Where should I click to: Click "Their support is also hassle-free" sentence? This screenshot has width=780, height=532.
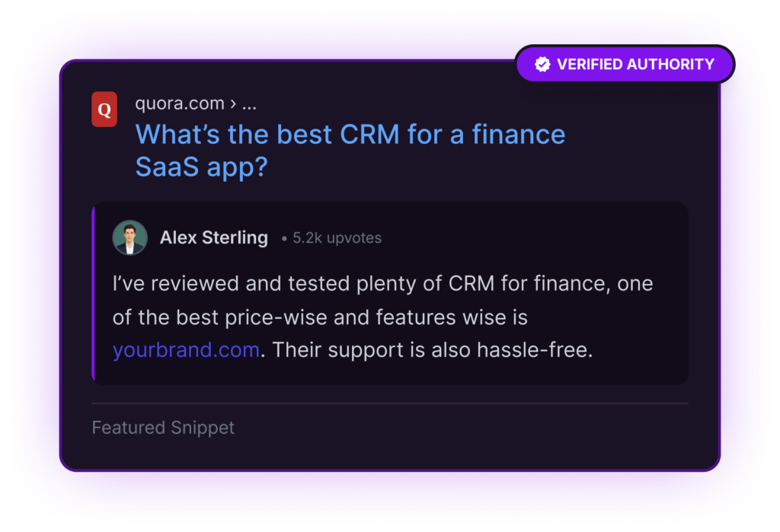tap(432, 351)
